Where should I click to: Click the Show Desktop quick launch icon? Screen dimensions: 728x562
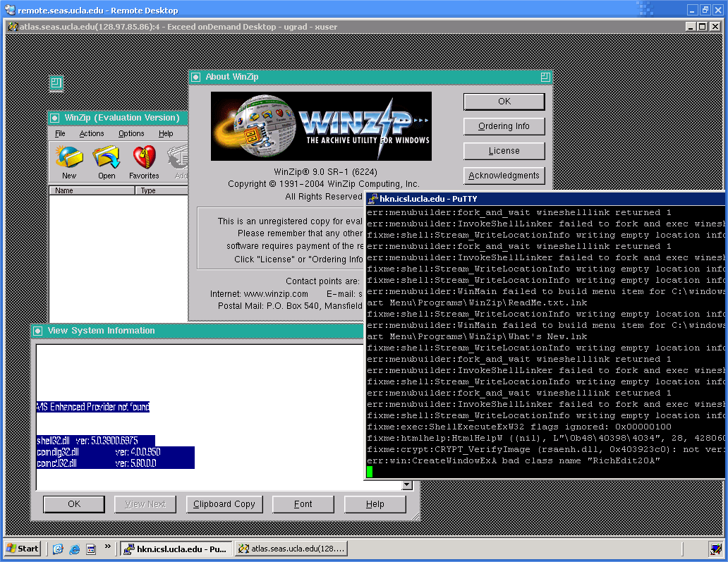coord(58,549)
